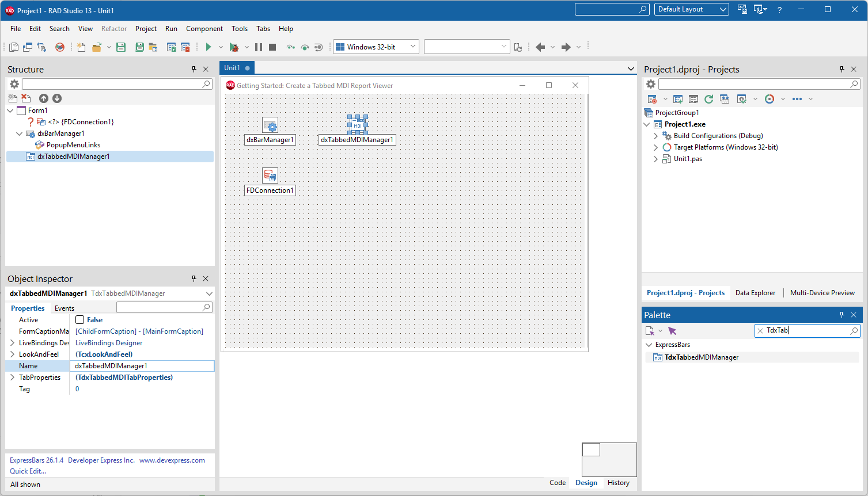Open the www.devexpress.com link
Viewport: 868px width, 496px height.
coord(172,460)
